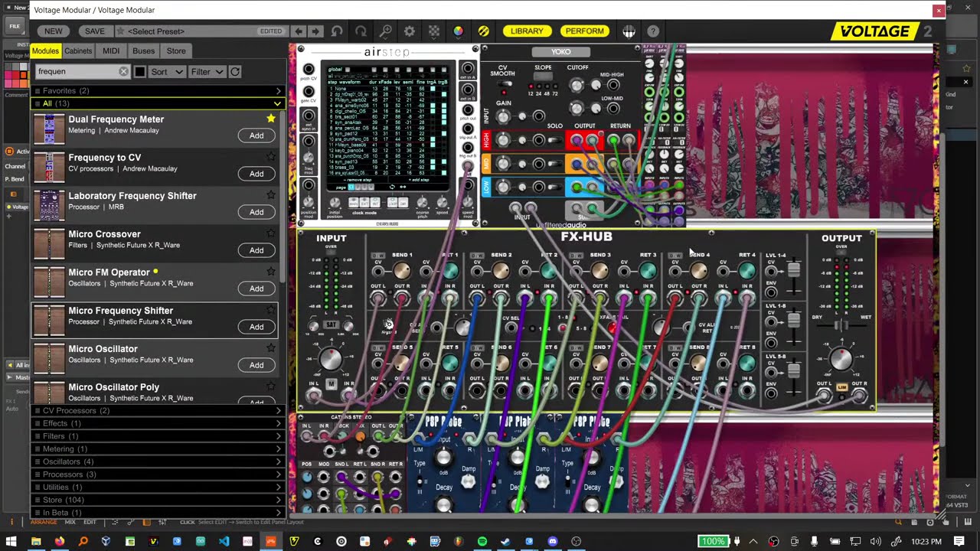Favorite the Micro Oscillator module
The image size is (980, 551).
coord(270,348)
